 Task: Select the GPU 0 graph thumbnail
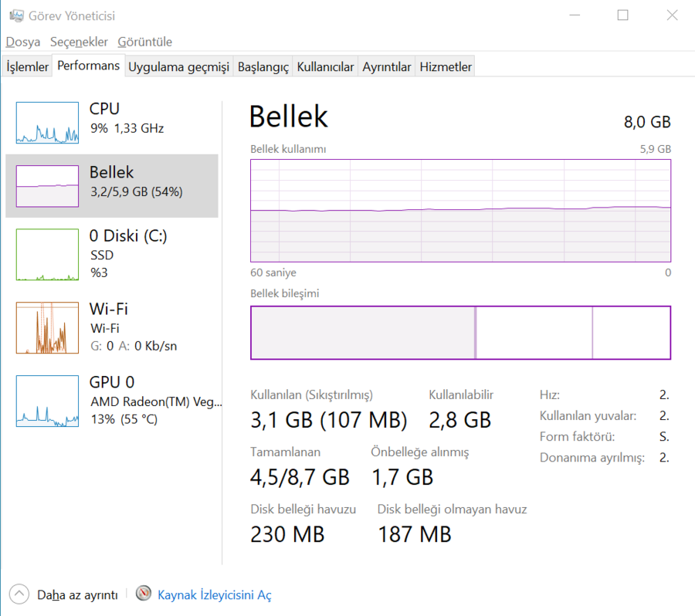(x=47, y=401)
